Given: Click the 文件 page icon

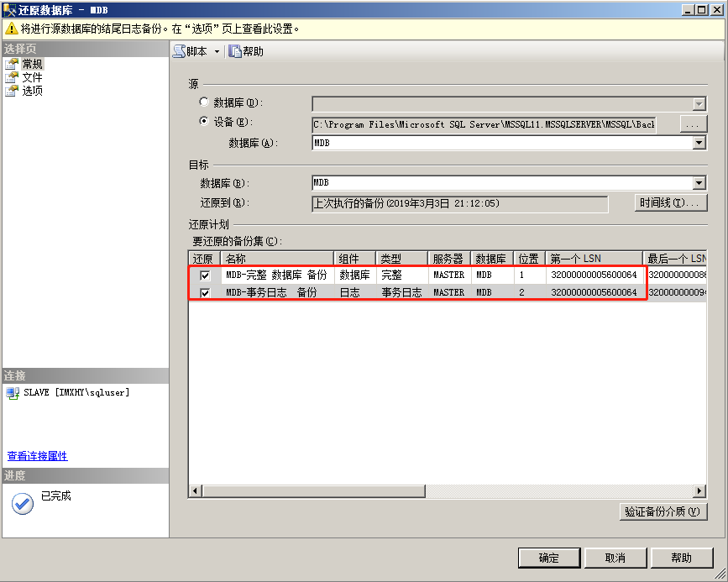Looking at the screenshot, I should pos(12,77).
